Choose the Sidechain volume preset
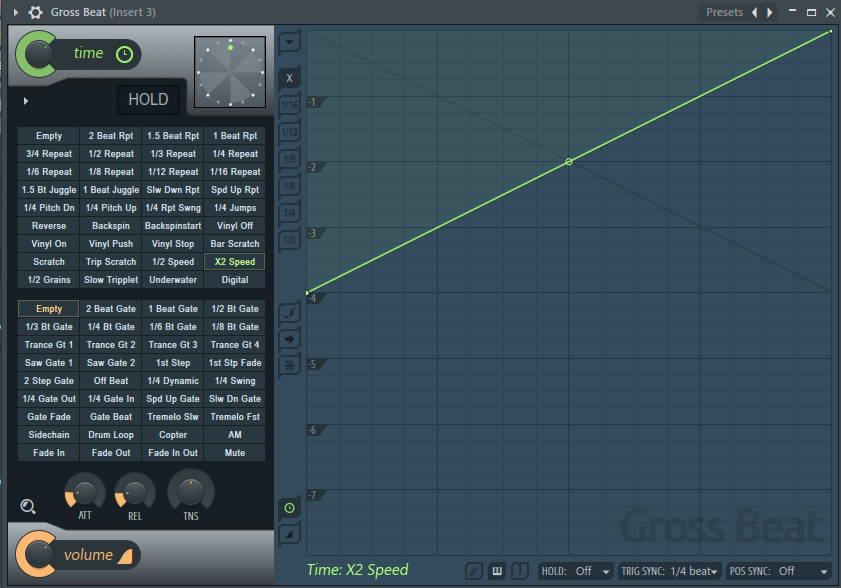Image resolution: width=841 pixels, height=588 pixels. coord(49,435)
